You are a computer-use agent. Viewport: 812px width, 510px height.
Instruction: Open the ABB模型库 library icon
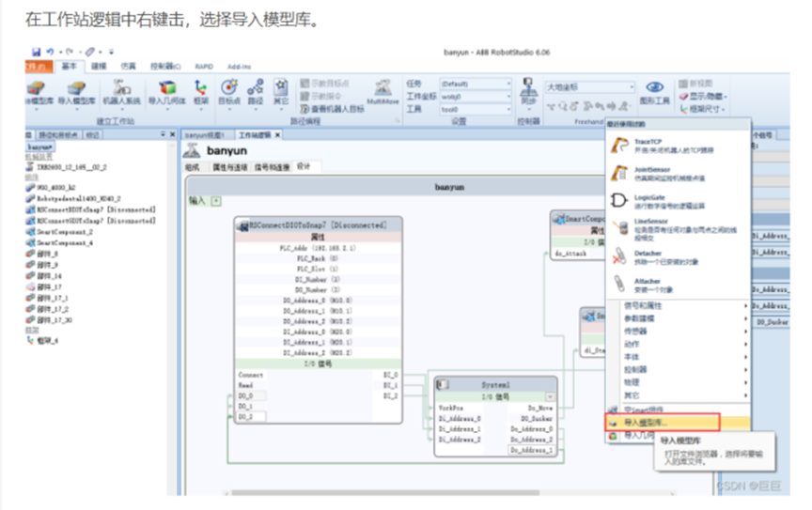[x=38, y=88]
